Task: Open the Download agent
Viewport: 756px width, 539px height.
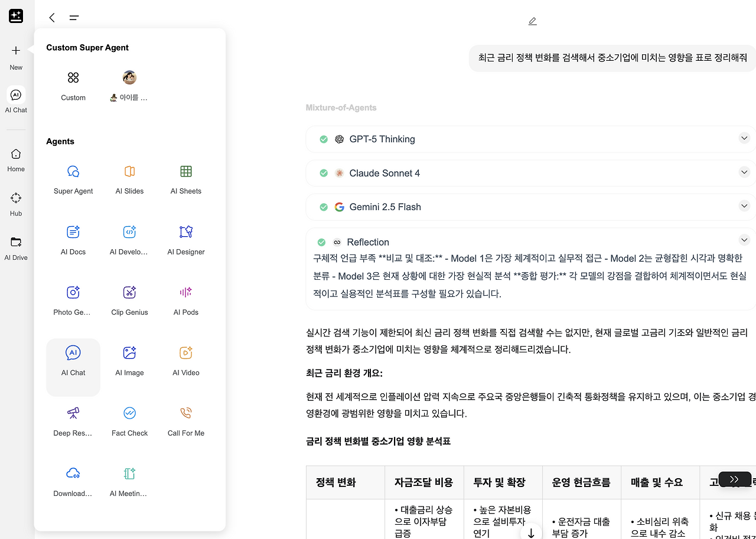Action: coord(73,482)
